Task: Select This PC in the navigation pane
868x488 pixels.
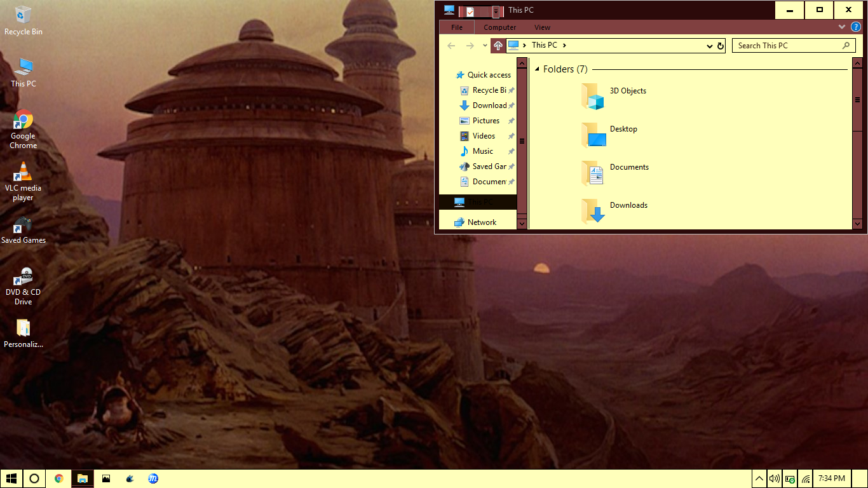Action: (x=478, y=202)
